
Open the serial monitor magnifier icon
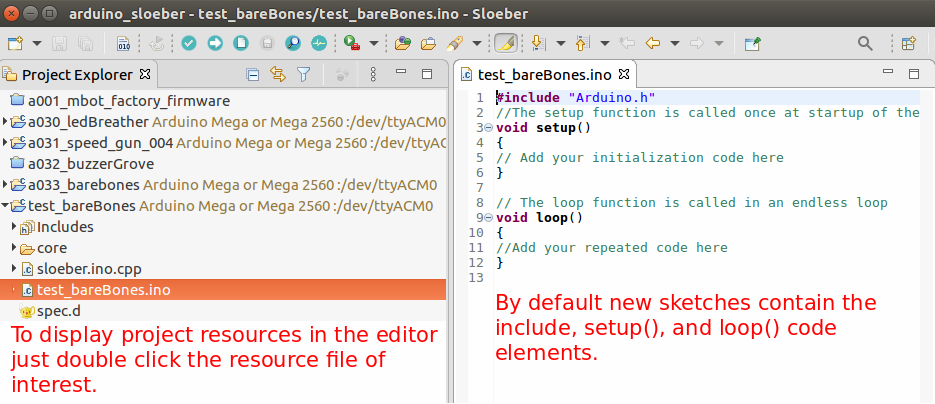coord(293,44)
